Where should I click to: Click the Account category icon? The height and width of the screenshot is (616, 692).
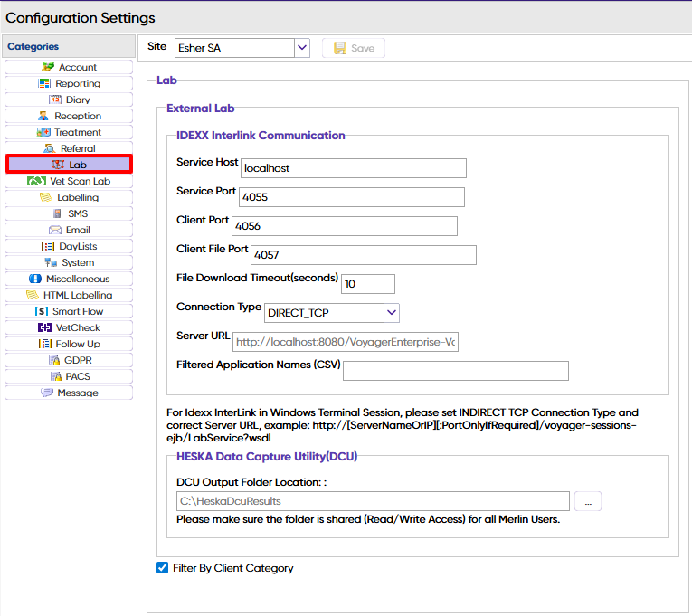(48, 67)
